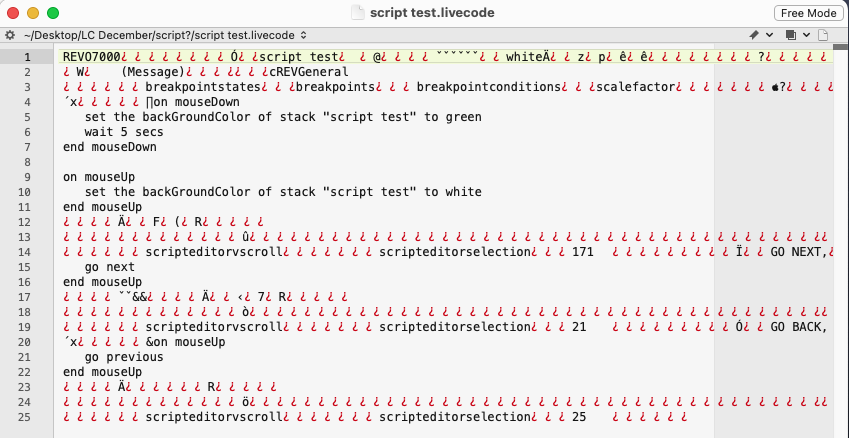Viewport: 849px width, 438px height.
Task: Click the Free Mode button
Action: point(807,13)
